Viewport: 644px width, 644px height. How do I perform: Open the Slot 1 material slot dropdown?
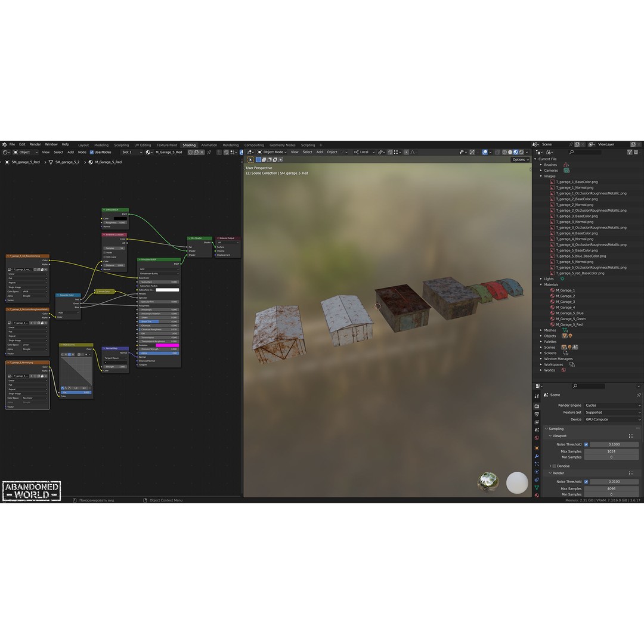(x=131, y=153)
